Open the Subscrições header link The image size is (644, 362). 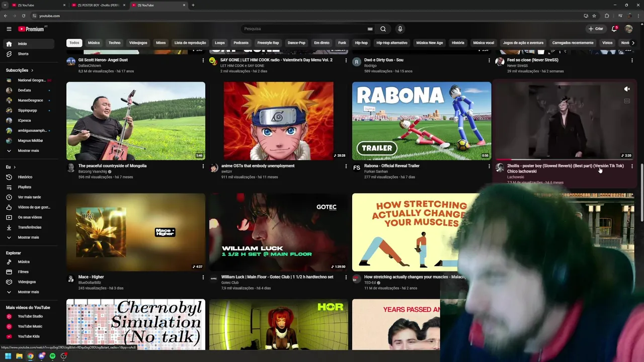tap(20, 70)
